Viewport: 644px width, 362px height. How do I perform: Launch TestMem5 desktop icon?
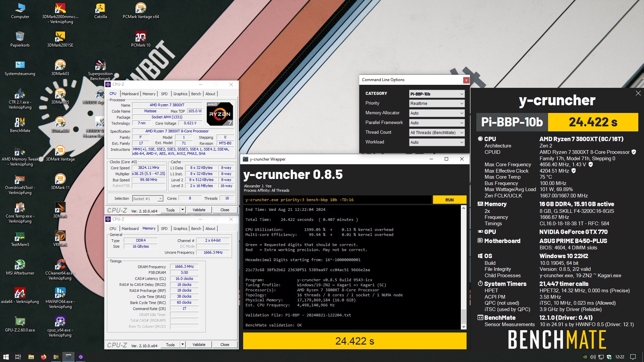coord(20,239)
